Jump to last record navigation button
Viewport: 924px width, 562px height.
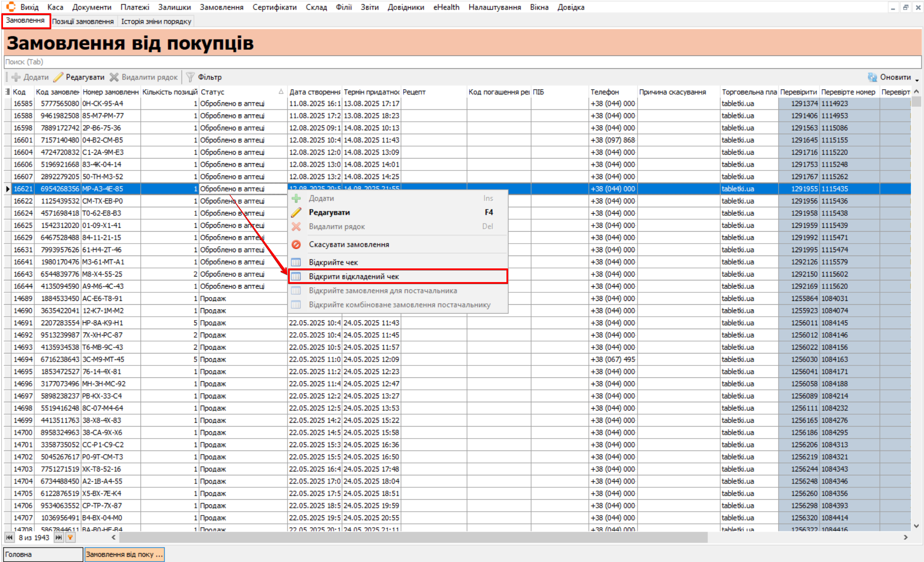tap(59, 537)
